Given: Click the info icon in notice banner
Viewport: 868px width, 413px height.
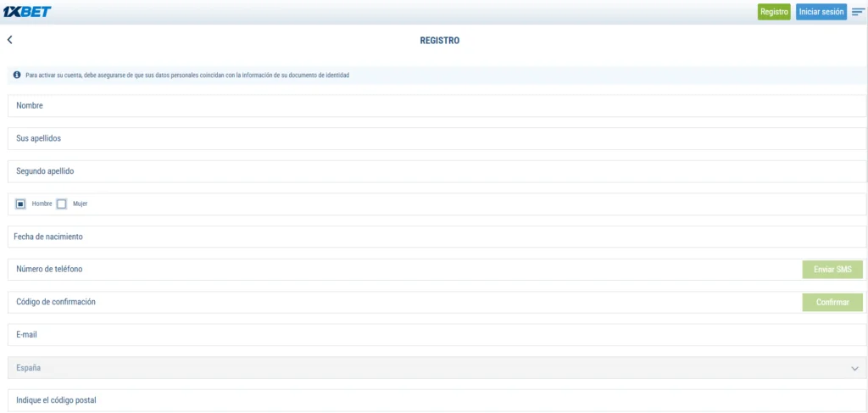Looking at the screenshot, I should (17, 75).
